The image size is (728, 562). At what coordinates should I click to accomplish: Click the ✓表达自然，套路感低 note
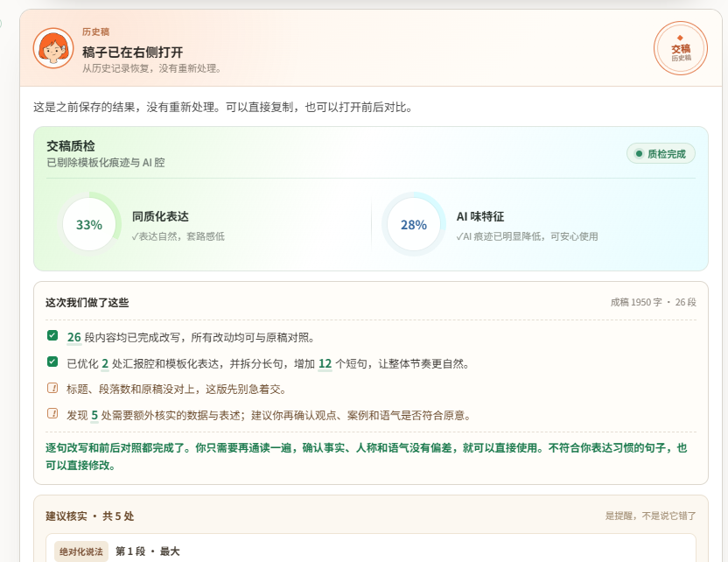pyautogui.click(x=178, y=236)
